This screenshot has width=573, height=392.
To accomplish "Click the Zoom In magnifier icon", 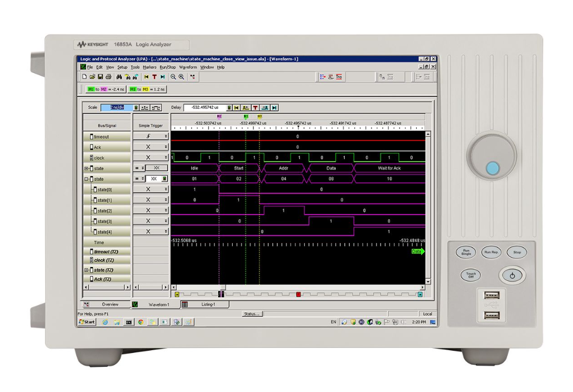I will [181, 77].
